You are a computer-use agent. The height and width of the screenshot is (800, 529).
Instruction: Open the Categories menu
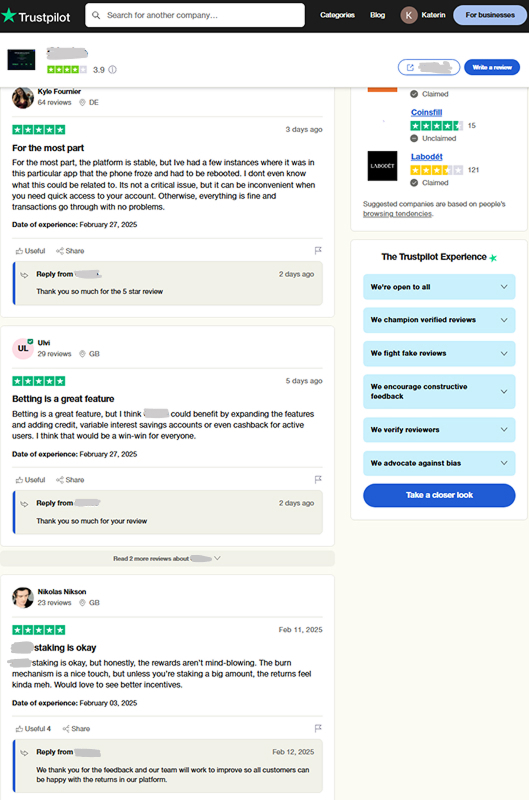coord(337,15)
